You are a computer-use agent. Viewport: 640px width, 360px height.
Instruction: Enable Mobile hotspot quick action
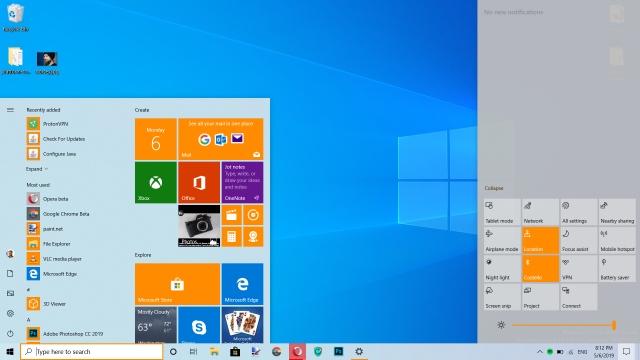click(x=617, y=240)
